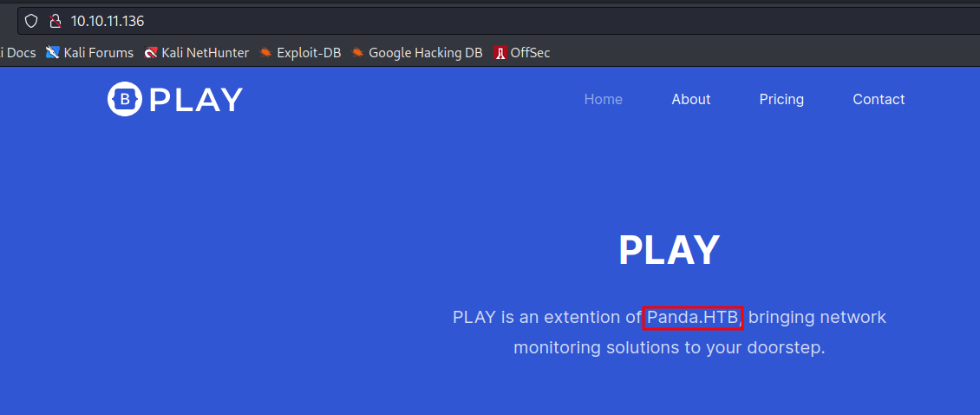The image size is (980, 415).
Task: Open the Kali Forums bookmark label
Action: (98, 53)
